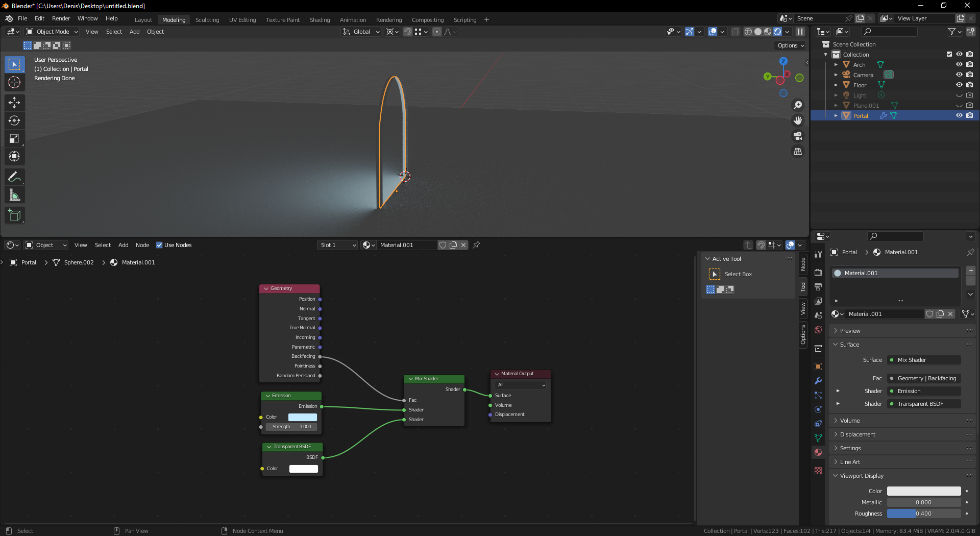Toggle visibility of the Floor object
Viewport: 980px width, 536px height.
tap(959, 85)
